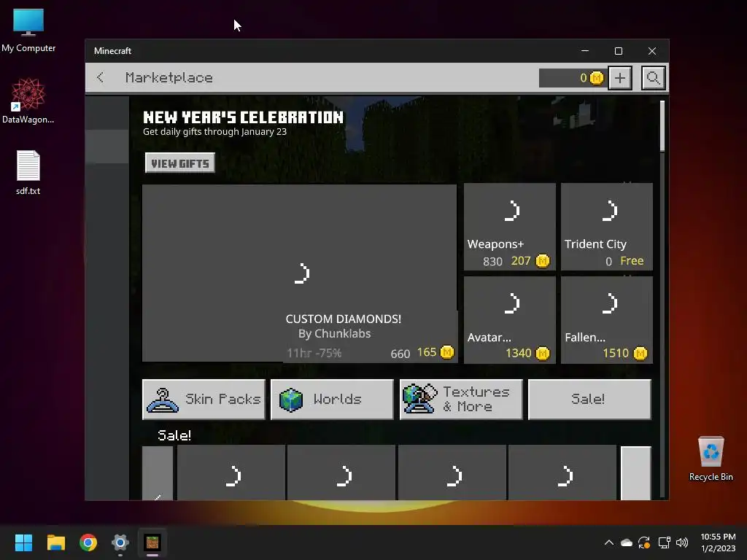Image resolution: width=747 pixels, height=560 pixels.
Task: Open the free Trident City item
Action: coord(607,227)
